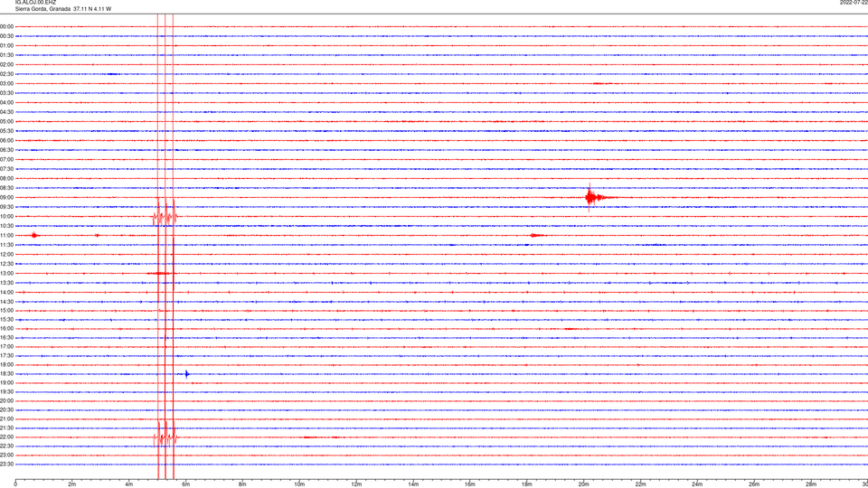868x488 pixels.
Task: Click the '20:30' time row label
Action: [x=6, y=410]
